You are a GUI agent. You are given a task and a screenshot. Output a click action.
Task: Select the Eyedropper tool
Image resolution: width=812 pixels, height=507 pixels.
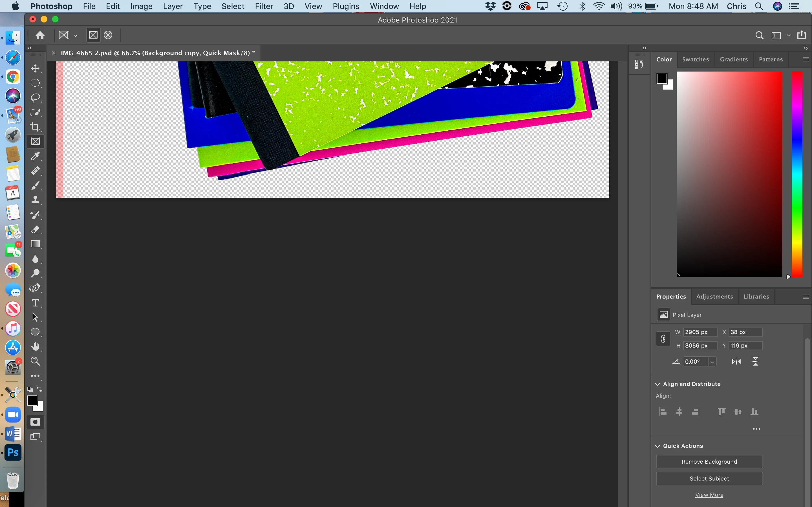coord(35,156)
